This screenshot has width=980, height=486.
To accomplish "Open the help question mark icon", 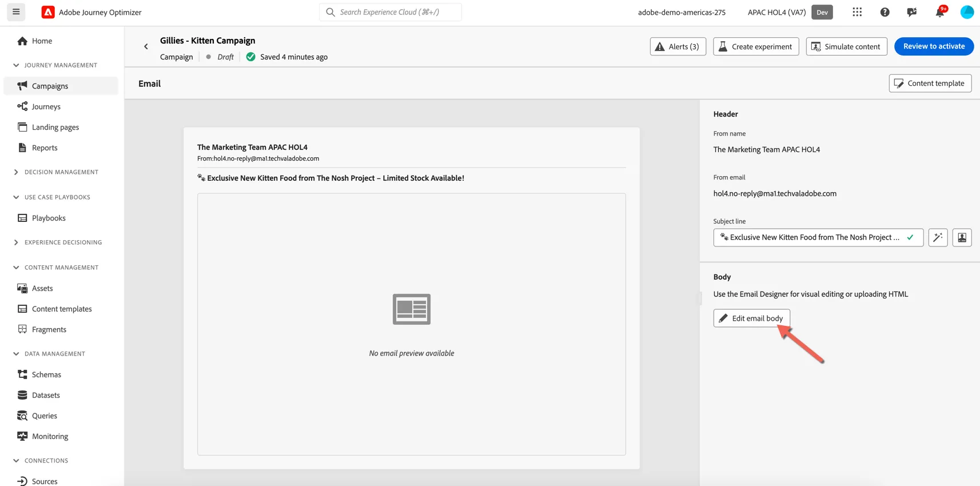I will point(885,12).
